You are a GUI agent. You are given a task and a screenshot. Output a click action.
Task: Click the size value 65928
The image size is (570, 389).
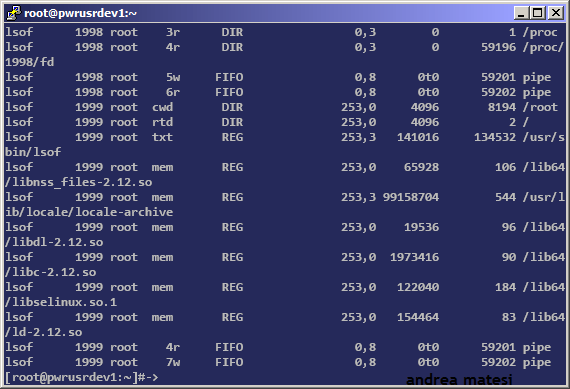click(x=421, y=167)
